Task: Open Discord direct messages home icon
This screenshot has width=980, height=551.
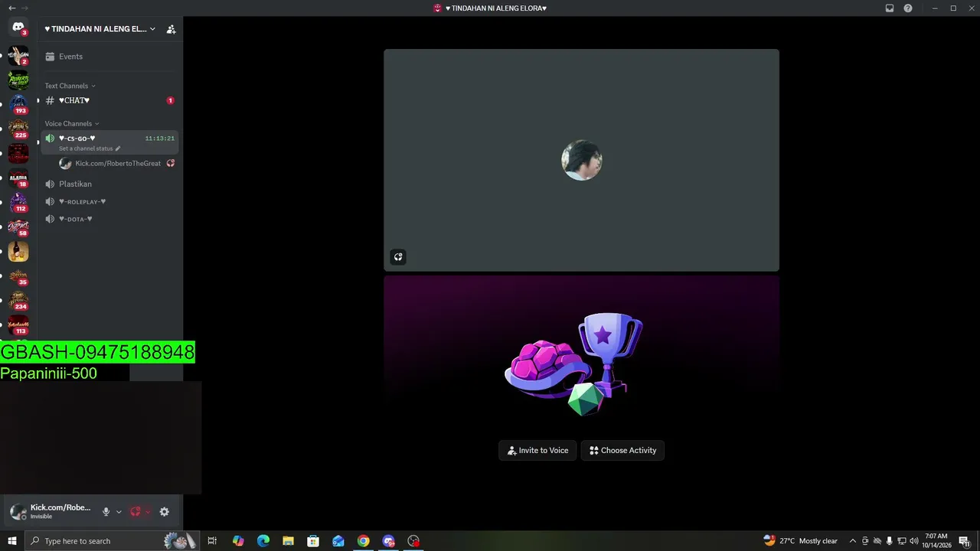Action: pyautogui.click(x=18, y=28)
